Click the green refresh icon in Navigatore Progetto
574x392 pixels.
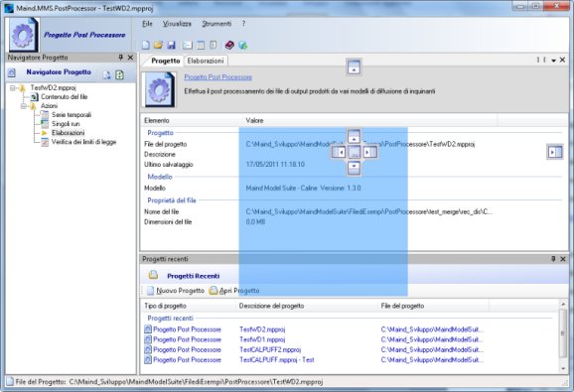coord(120,75)
